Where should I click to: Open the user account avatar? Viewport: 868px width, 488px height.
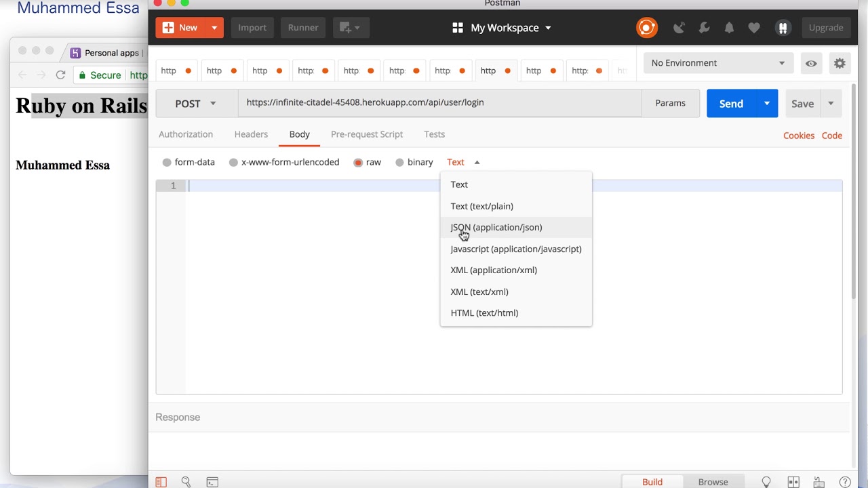783,28
